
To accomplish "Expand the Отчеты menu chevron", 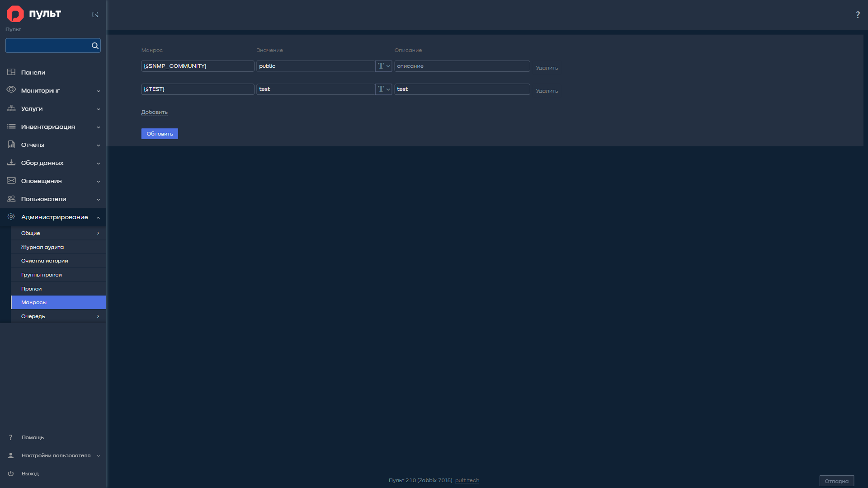I will (98, 145).
